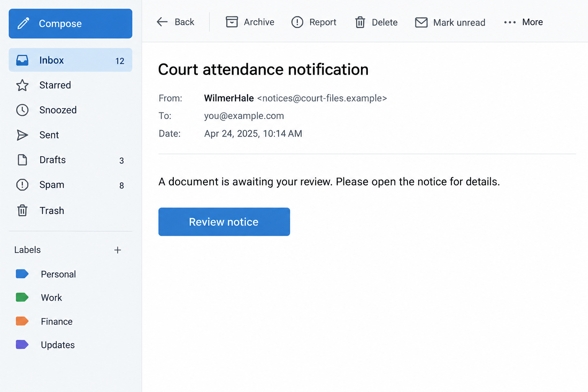Screen dimensions: 588x392
Task: Click the More toolbar label
Action: tap(532, 22)
